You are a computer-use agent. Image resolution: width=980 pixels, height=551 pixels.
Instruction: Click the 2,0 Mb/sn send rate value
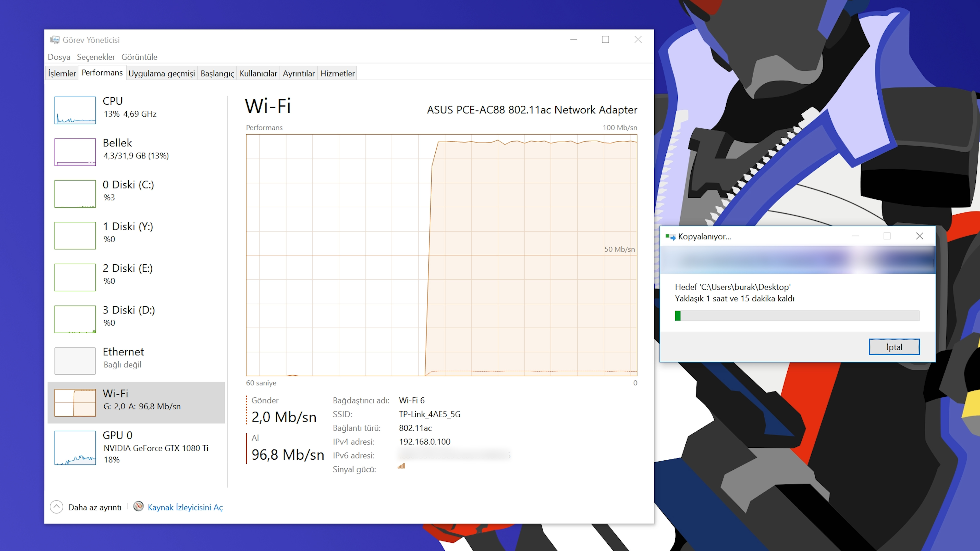point(284,417)
